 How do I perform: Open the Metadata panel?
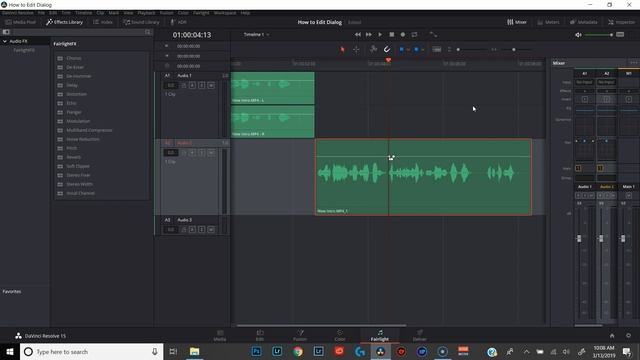pos(584,22)
